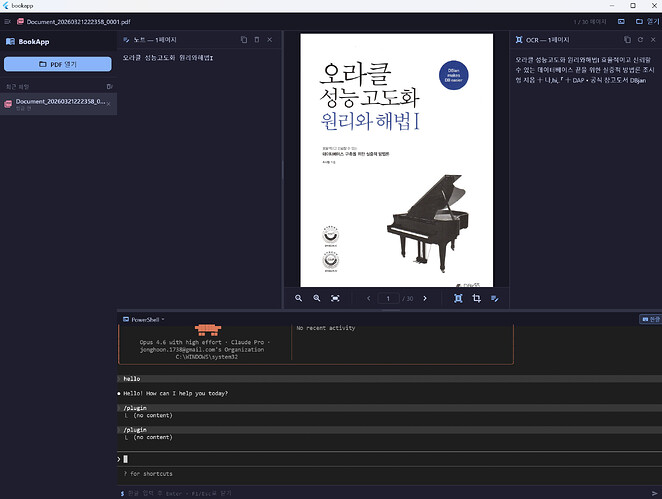Viewport: 662px width, 499px height.
Task: Click the bookapp window title icon
Action: (x=5, y=5)
